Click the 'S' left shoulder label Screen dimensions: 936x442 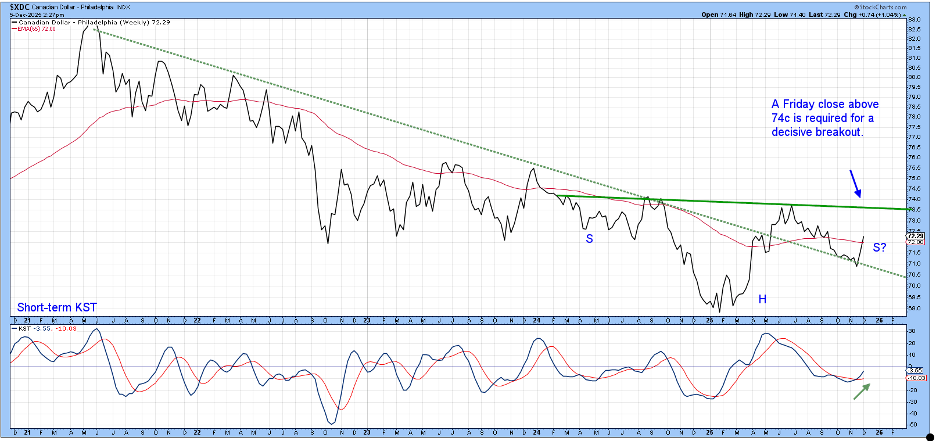click(x=589, y=238)
